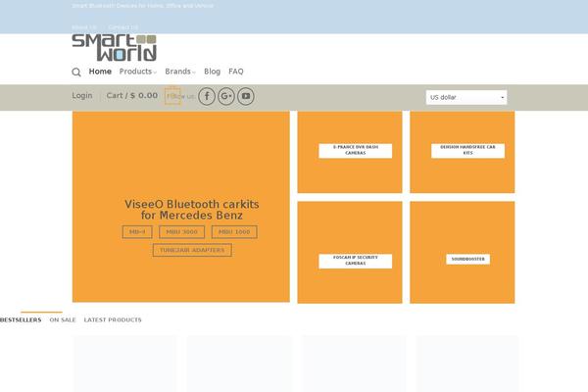Click the Tune2Air Adapters button

click(x=192, y=250)
